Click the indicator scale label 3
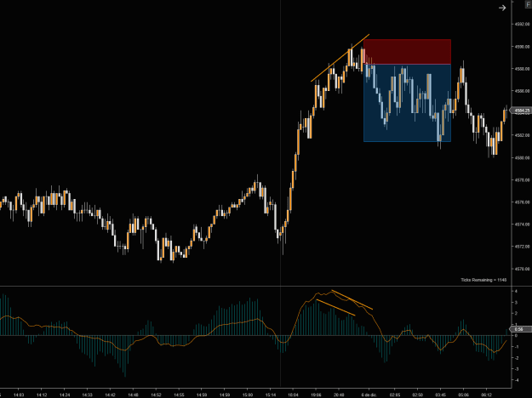Viewport: 532px width, 398px height. coord(516,303)
